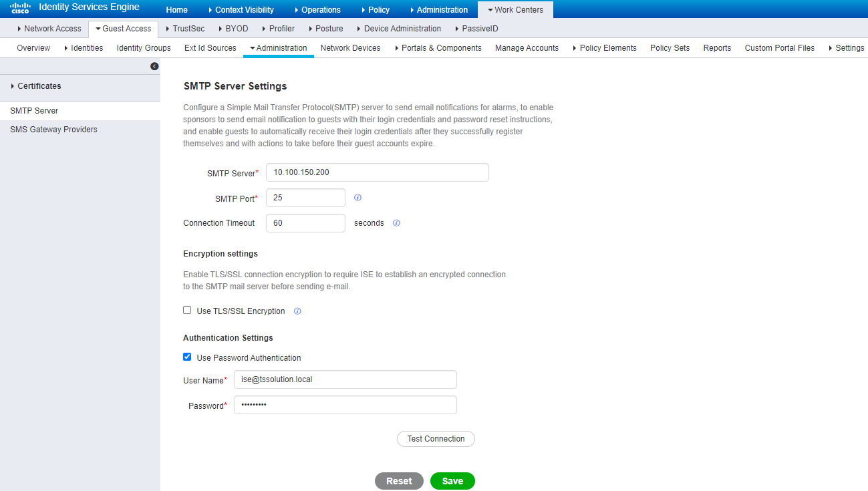868x491 pixels.
Task: Open the Profiler menu
Action: pyautogui.click(x=278, y=29)
